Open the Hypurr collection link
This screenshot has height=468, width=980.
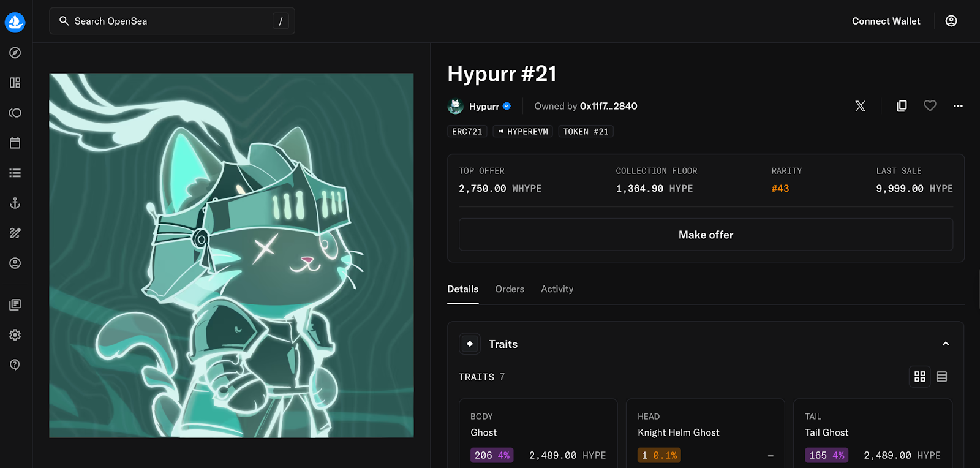click(x=484, y=106)
